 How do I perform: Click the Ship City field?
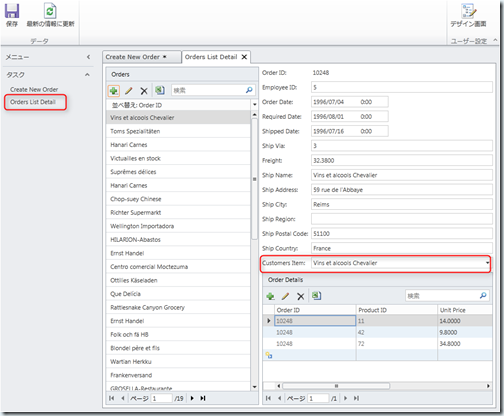(x=402, y=204)
